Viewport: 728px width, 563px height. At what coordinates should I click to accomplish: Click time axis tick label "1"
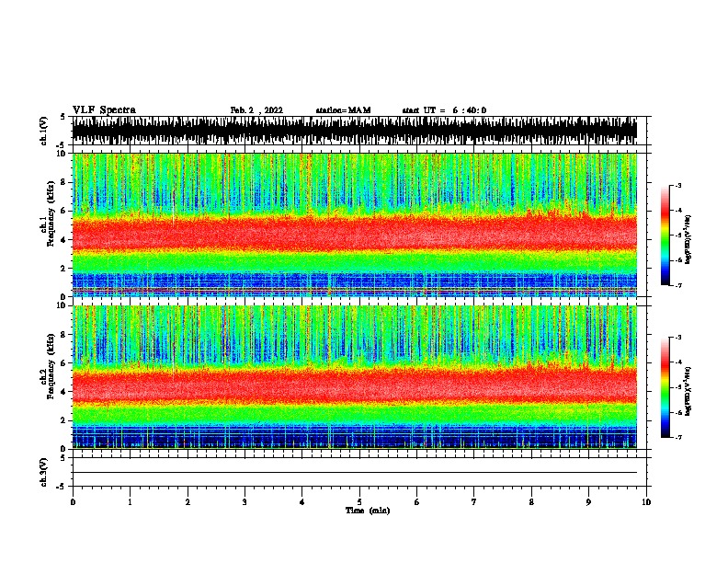(x=130, y=501)
